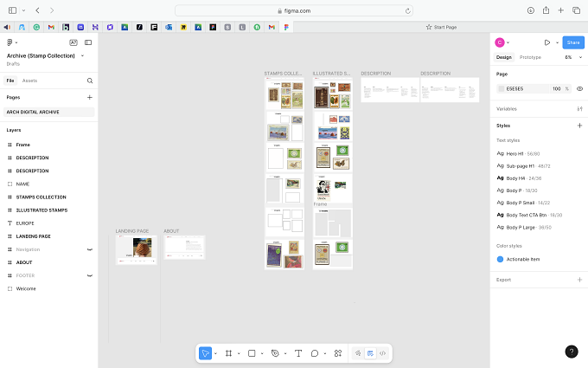Open Comment tool options dropdown
588x368 pixels.
325,354
